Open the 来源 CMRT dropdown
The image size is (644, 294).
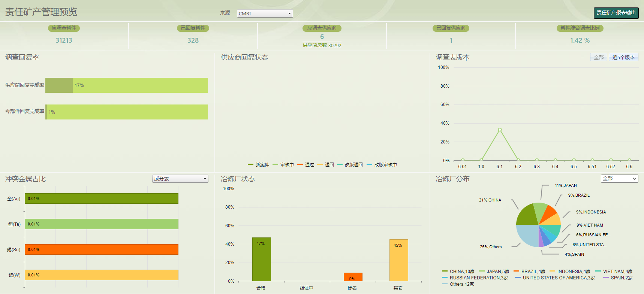265,13
